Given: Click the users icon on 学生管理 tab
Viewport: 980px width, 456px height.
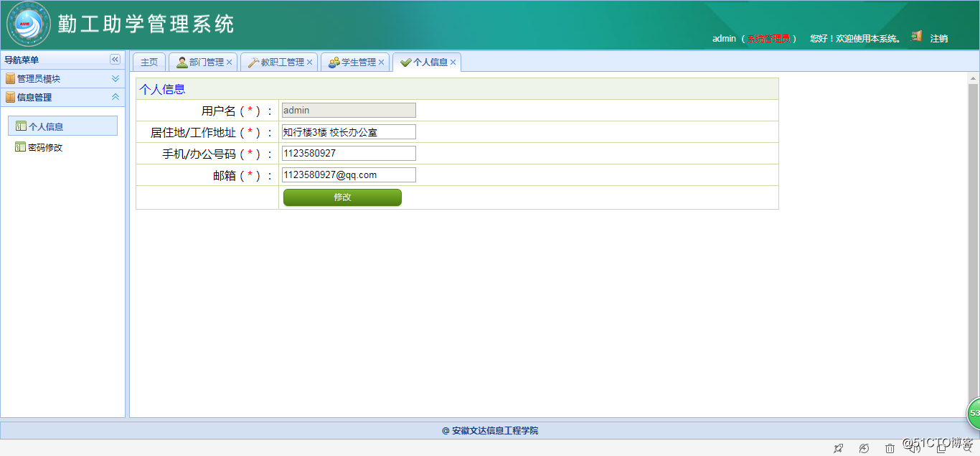Looking at the screenshot, I should point(334,62).
